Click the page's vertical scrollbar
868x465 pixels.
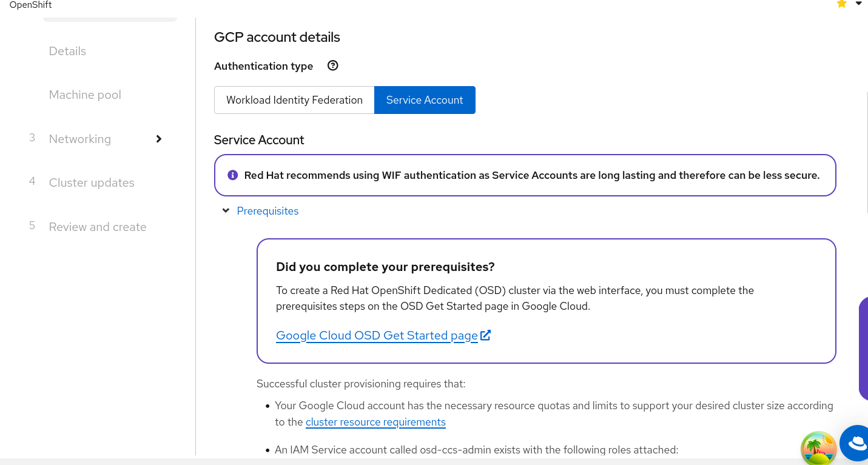(x=866, y=152)
